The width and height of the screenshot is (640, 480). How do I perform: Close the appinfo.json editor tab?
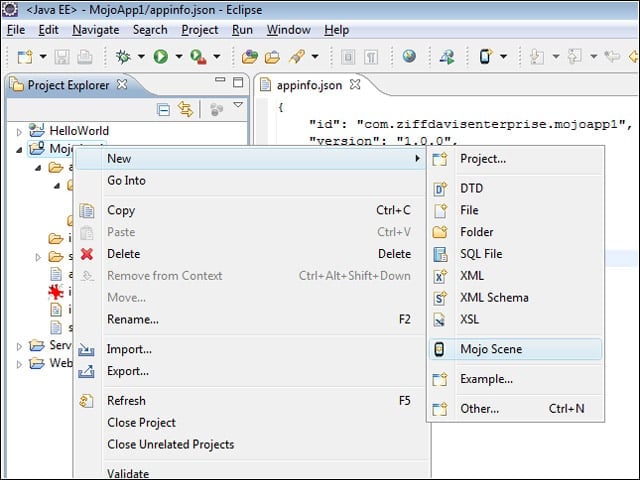point(355,84)
